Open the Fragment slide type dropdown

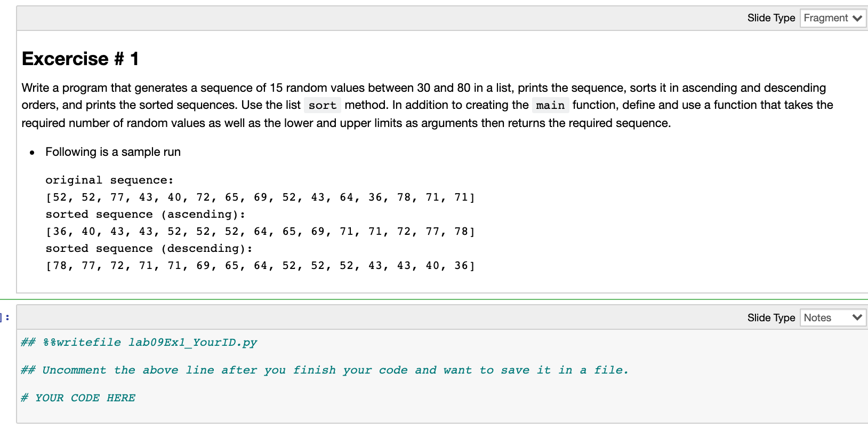[833, 18]
